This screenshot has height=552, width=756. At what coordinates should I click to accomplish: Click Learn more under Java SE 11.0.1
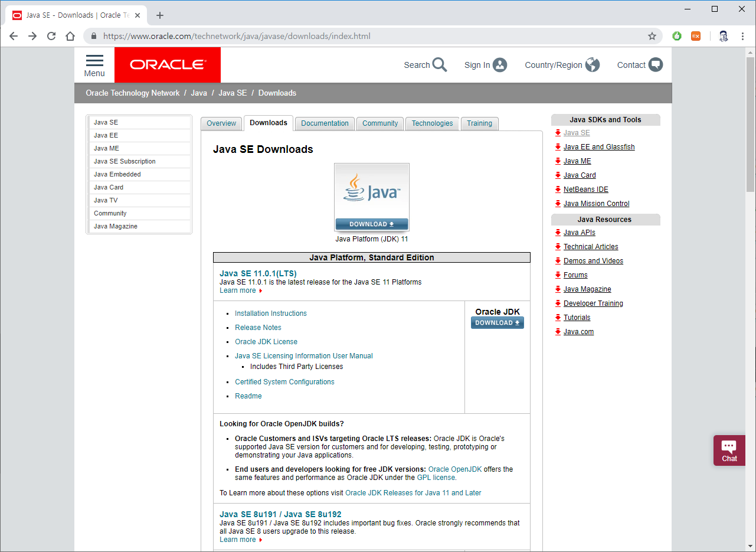point(238,290)
